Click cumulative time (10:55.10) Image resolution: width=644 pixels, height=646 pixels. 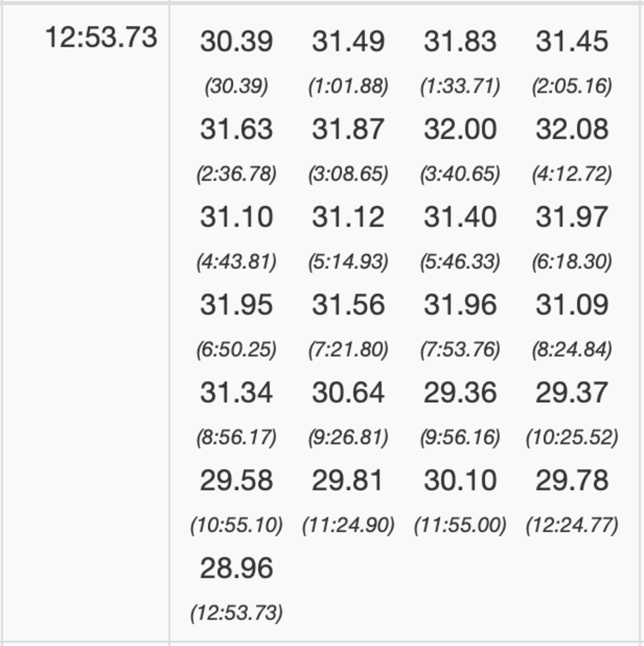coord(237,525)
